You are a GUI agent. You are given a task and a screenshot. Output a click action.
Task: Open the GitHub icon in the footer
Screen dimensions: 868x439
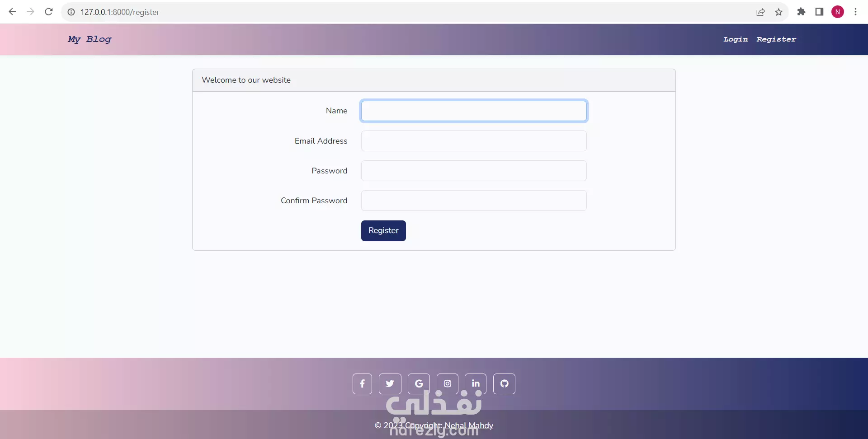[504, 384]
